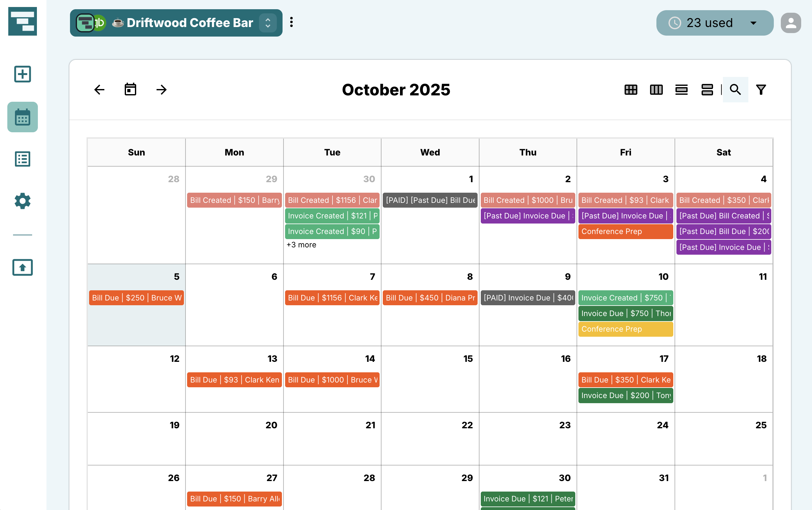Open the filter icon
The height and width of the screenshot is (510, 812).
pyautogui.click(x=761, y=89)
